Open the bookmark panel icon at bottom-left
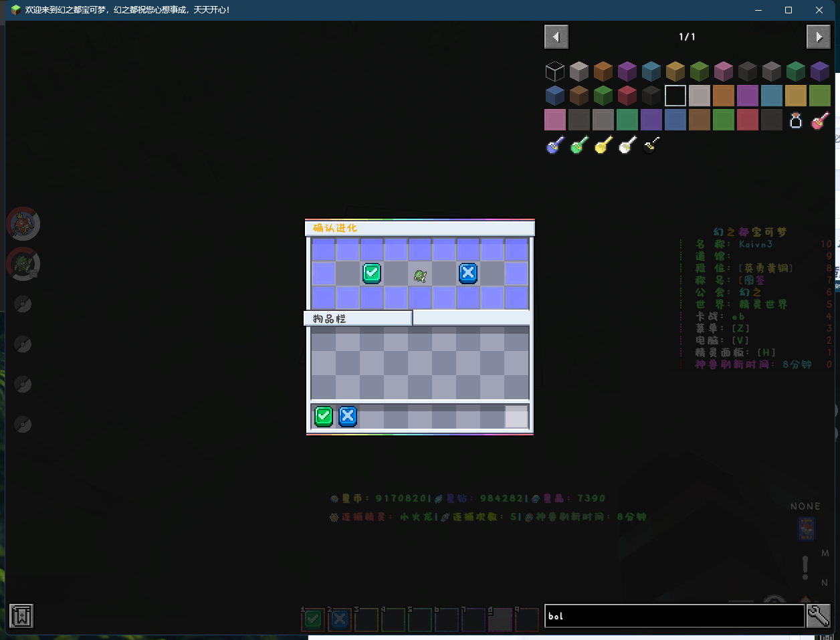This screenshot has width=840, height=640. [x=21, y=615]
